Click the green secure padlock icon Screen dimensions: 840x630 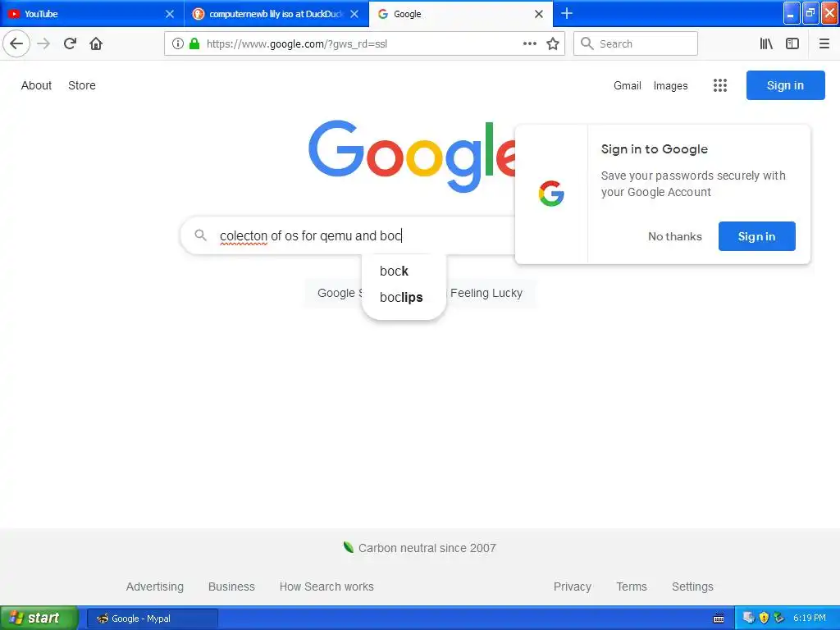pos(194,43)
